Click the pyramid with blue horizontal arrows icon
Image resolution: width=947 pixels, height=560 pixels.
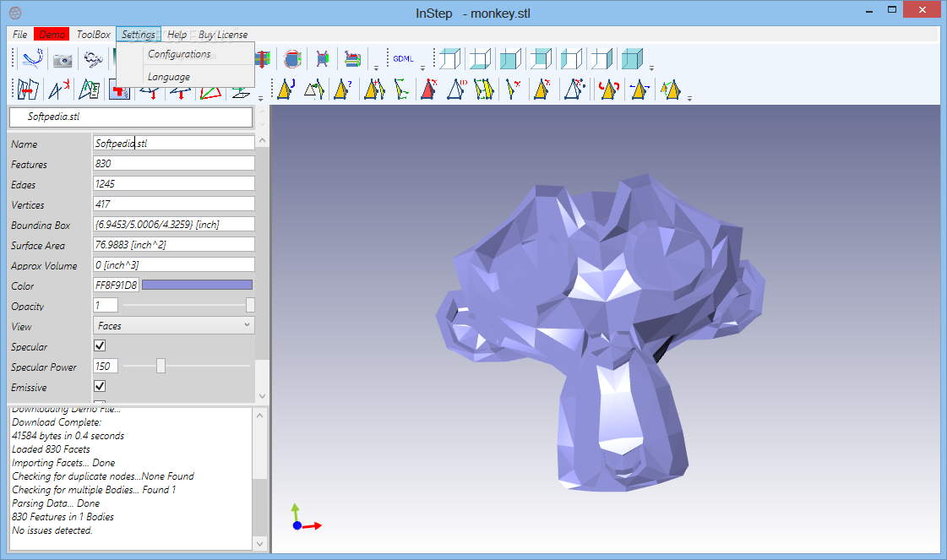(639, 90)
